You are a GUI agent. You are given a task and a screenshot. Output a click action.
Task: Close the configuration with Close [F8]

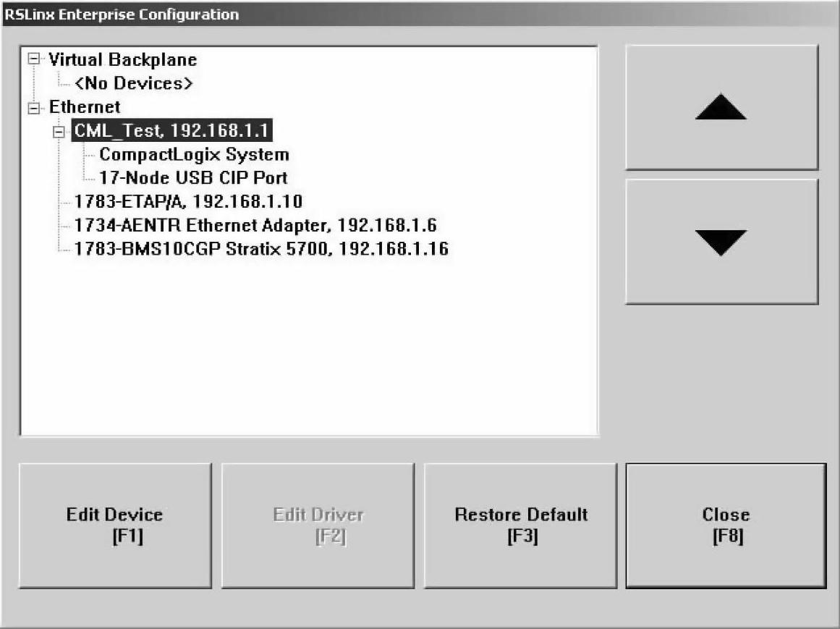tap(726, 525)
